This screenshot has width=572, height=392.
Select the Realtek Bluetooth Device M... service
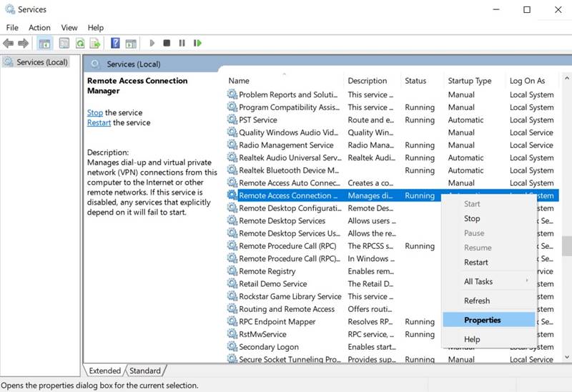[x=289, y=170]
